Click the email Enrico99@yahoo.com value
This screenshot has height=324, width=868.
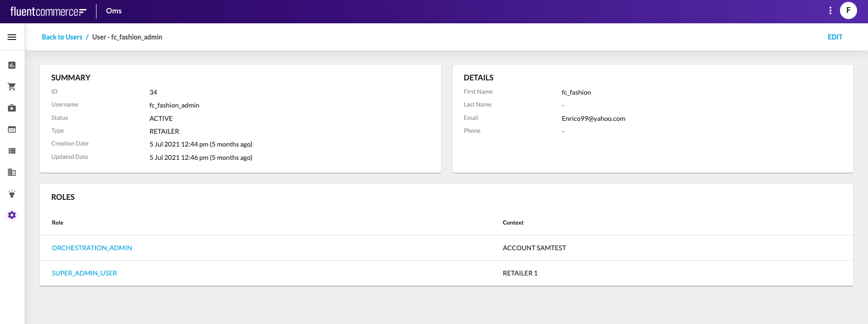(593, 118)
